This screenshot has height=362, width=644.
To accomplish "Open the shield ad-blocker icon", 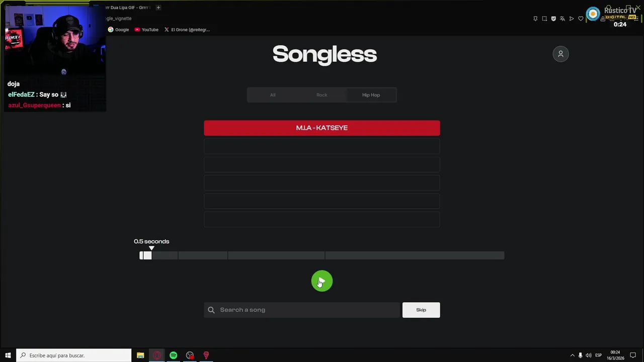I will tap(553, 19).
